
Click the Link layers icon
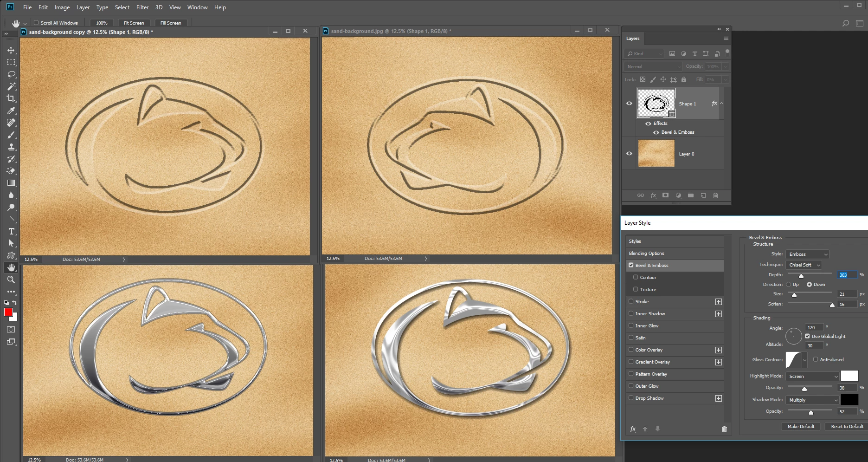point(640,195)
